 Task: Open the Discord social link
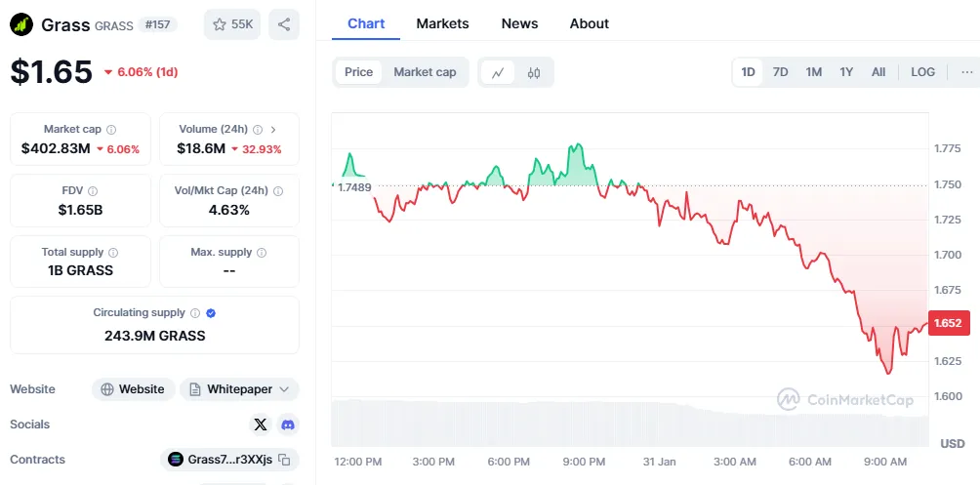pyautogui.click(x=287, y=424)
